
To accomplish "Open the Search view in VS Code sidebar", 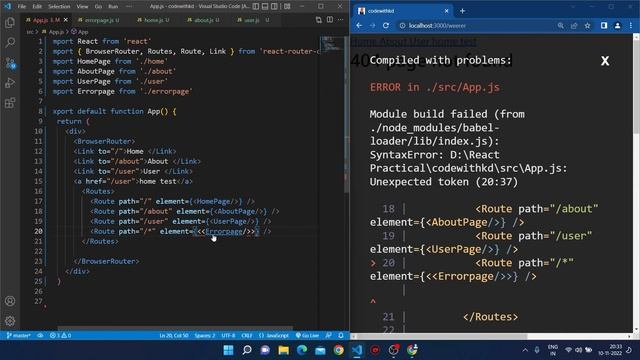I will (x=10, y=42).
